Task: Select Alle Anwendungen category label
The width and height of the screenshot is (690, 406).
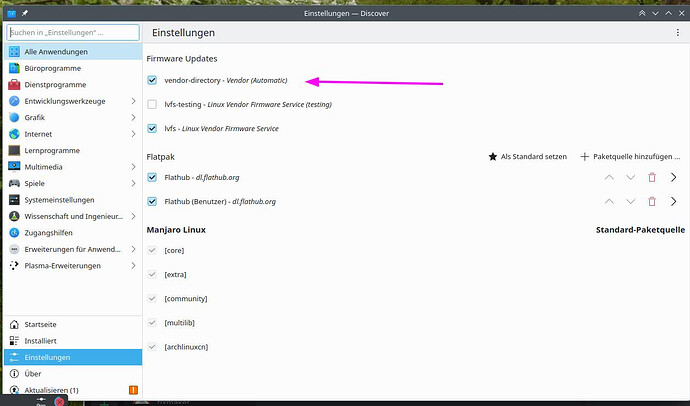Action: coord(56,51)
